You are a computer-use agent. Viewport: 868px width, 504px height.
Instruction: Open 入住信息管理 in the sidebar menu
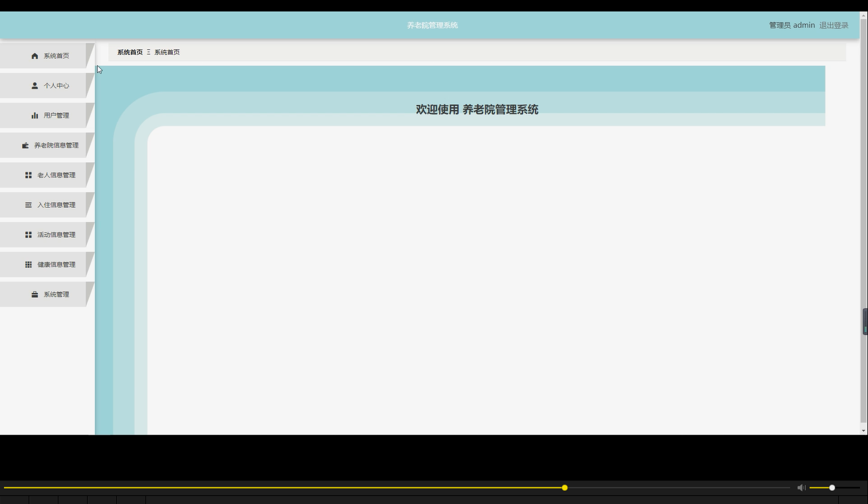tap(47, 204)
